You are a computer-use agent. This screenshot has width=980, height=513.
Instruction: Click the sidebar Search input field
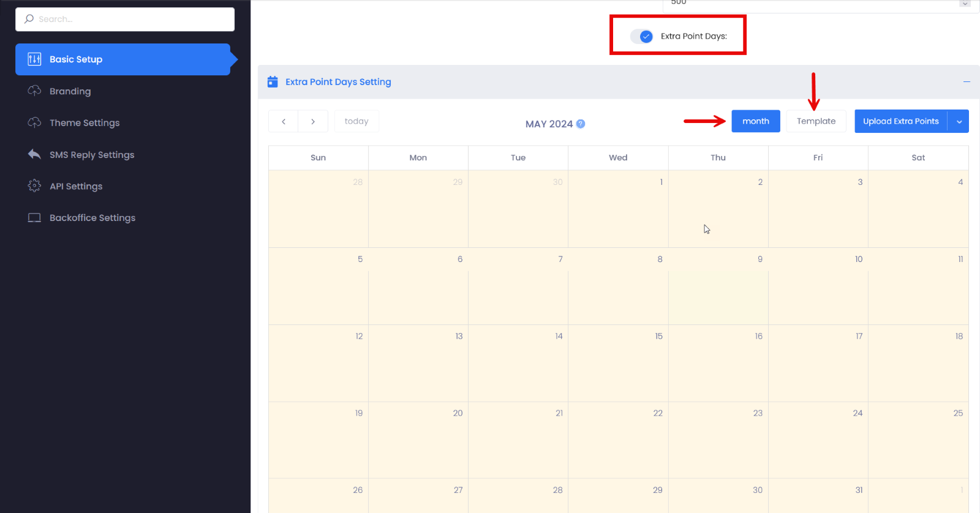pos(125,19)
